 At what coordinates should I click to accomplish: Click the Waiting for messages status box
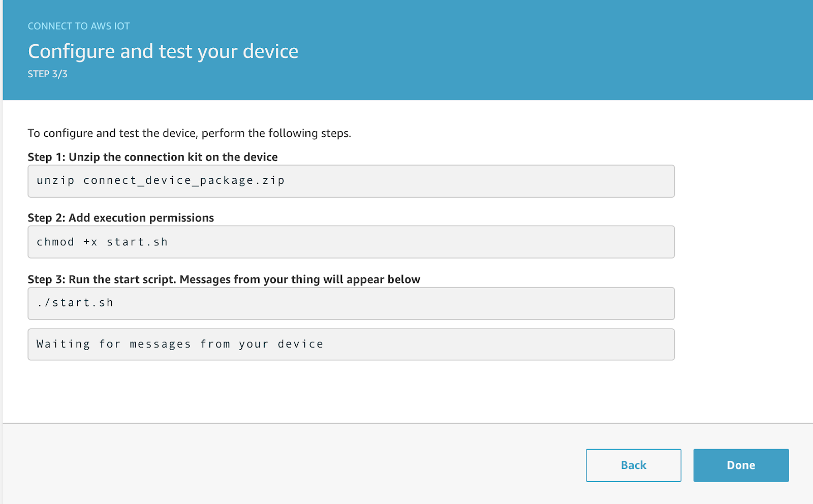pyautogui.click(x=351, y=344)
